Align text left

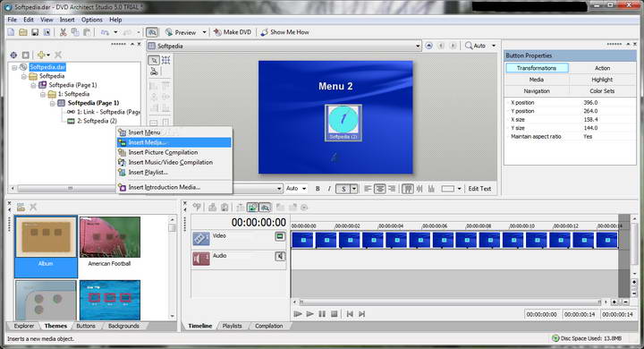(368, 189)
